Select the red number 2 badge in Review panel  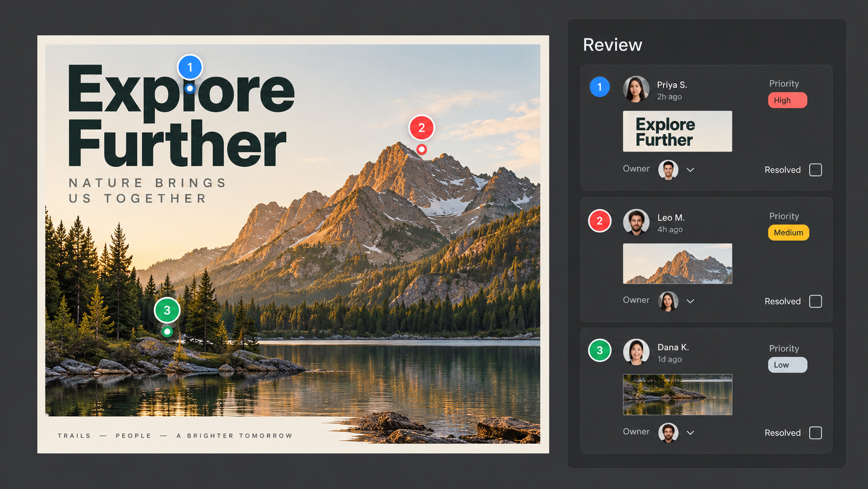(600, 221)
